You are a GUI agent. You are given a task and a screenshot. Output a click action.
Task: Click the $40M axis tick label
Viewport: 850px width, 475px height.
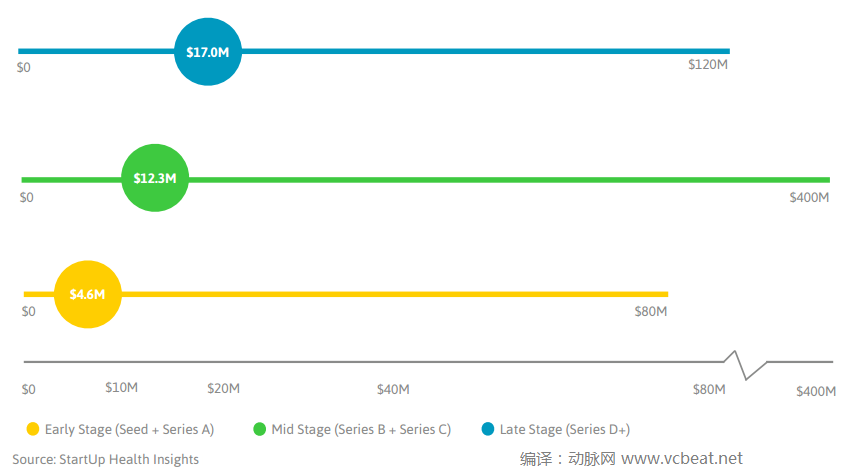tap(393, 389)
